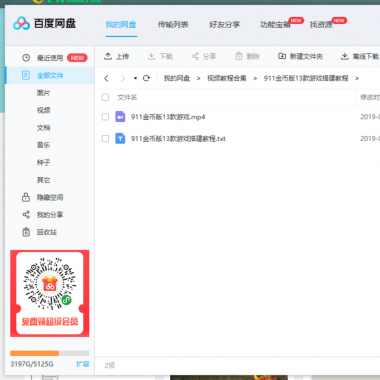The image size is (380, 380).
Task: Click the share icon in the toolbar
Action: pyautogui.click(x=195, y=56)
